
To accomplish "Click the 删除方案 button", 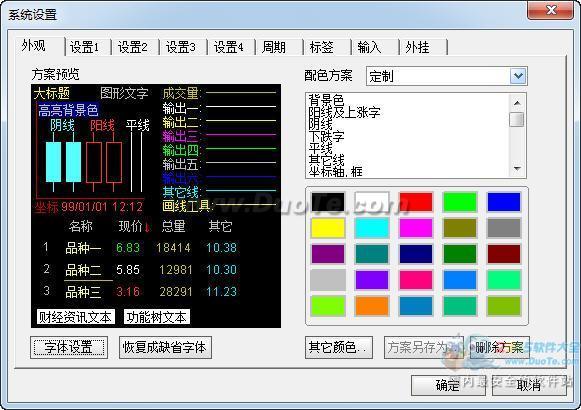I will pyautogui.click(x=499, y=347).
